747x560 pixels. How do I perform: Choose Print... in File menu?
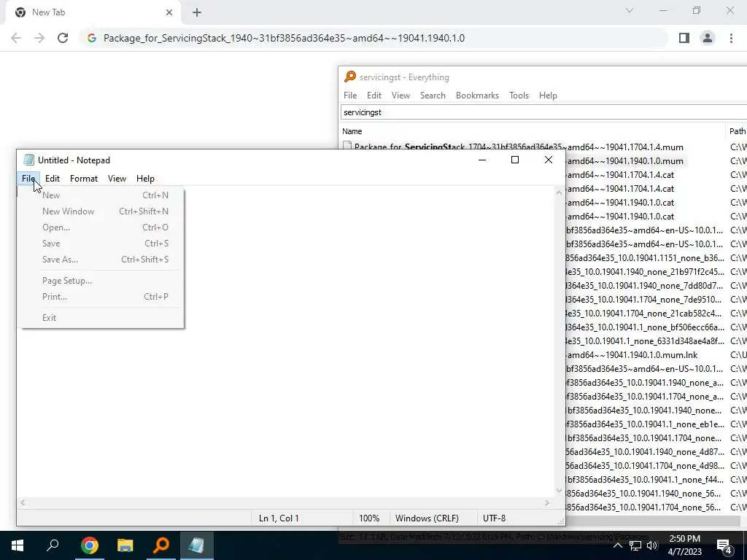tap(101, 297)
